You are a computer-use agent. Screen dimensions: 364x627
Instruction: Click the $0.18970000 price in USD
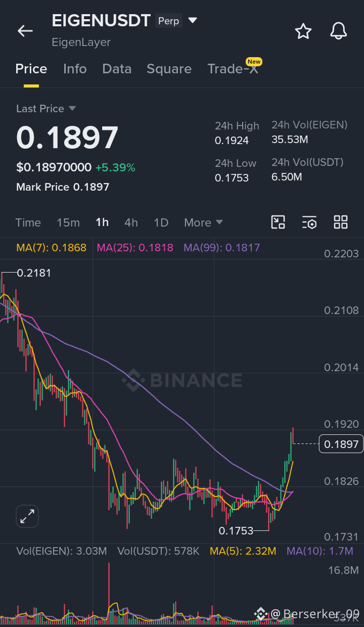(54, 167)
